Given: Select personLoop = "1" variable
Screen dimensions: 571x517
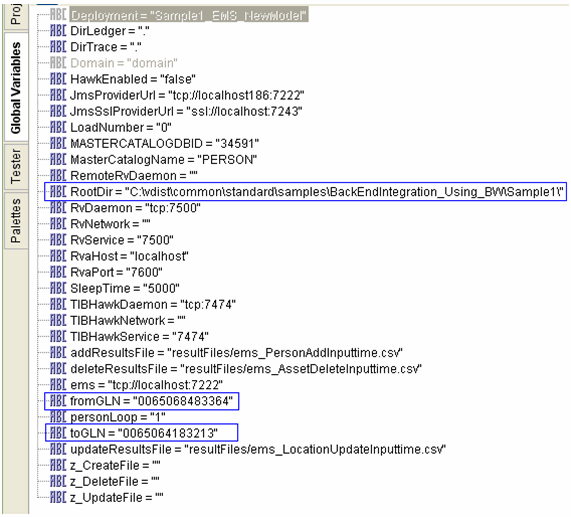Looking at the screenshot, I should [118, 417].
